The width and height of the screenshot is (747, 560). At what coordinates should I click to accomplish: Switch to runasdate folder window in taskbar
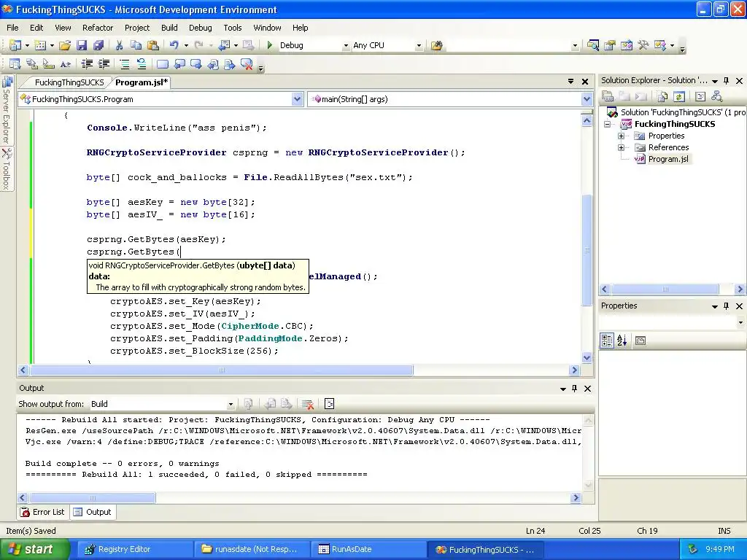pos(252,549)
